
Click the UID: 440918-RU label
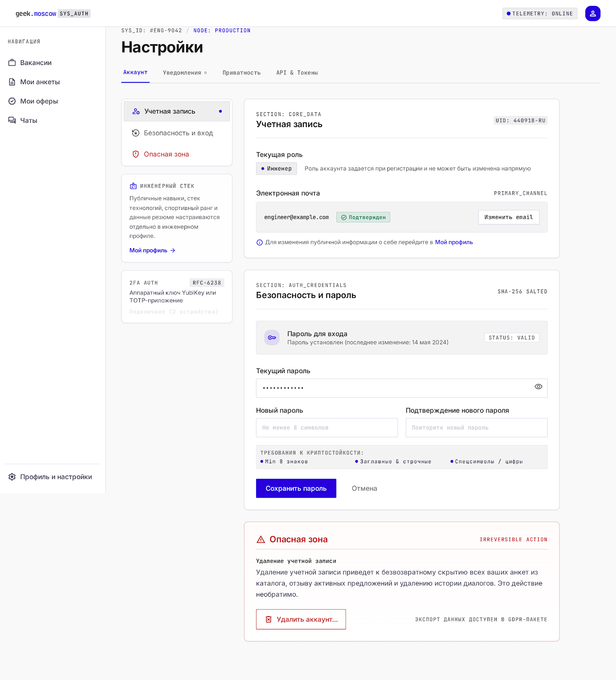520,121
